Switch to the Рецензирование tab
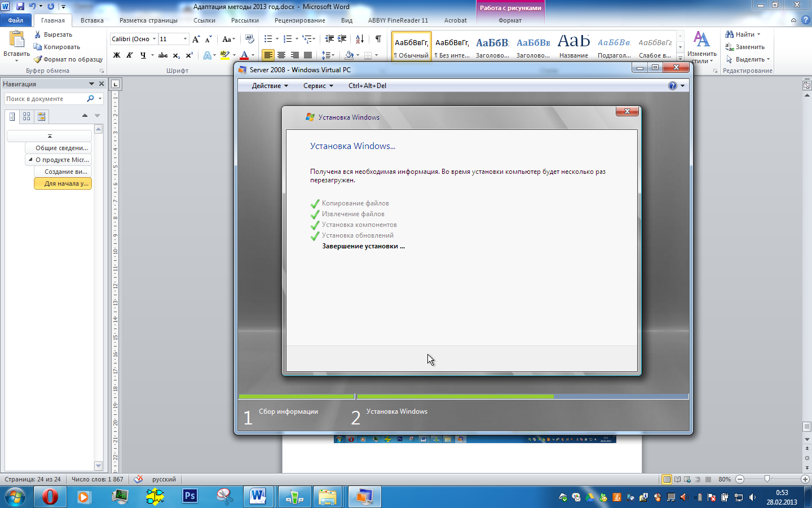812x508 pixels. 300,20
